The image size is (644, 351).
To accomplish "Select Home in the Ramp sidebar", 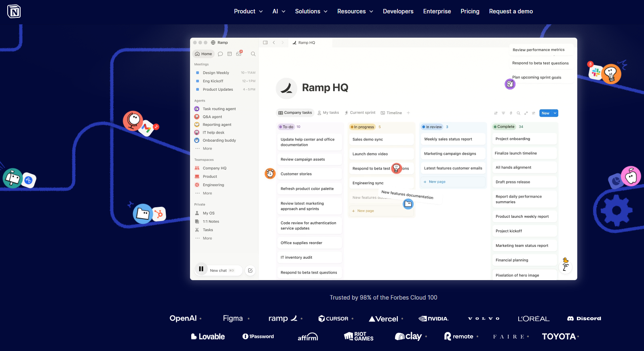I will click(203, 54).
